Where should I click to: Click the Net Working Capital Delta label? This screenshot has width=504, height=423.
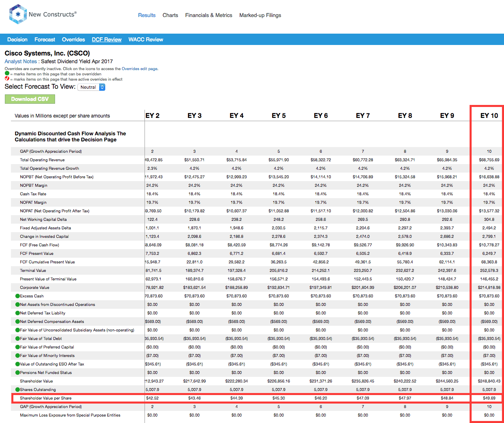coord(43,220)
